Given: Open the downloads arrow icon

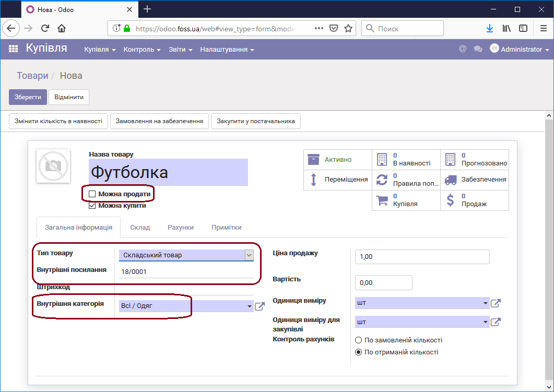Looking at the screenshot, I should click(x=490, y=28).
